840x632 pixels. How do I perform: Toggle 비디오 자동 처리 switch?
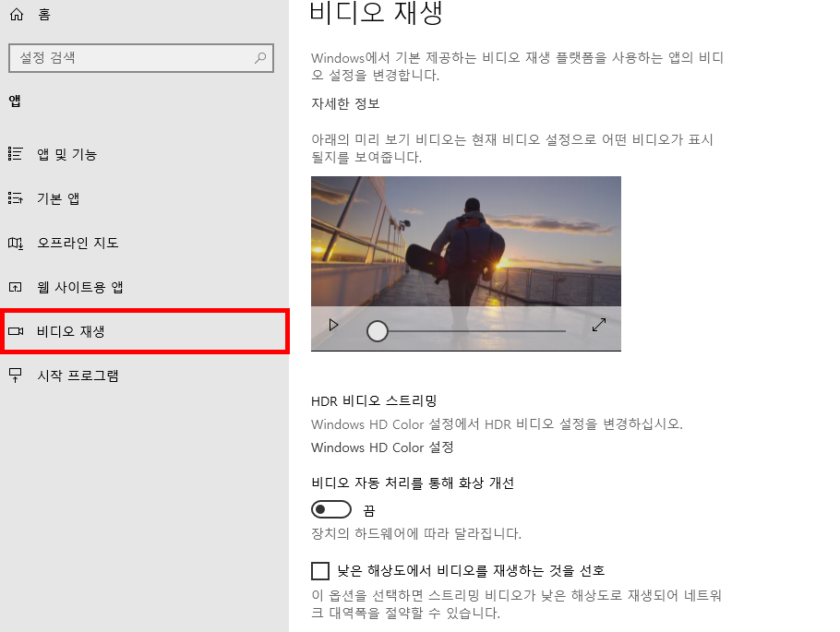331,509
